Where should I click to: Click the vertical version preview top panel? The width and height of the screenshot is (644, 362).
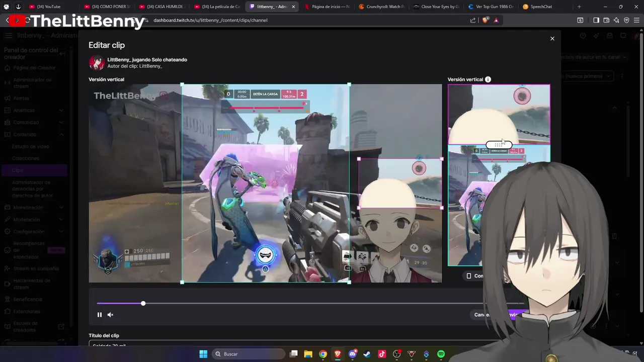(499, 114)
